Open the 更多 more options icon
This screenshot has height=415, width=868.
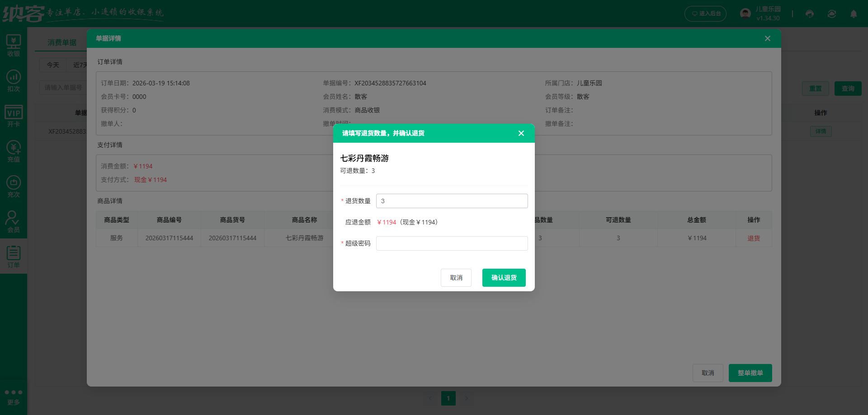click(x=14, y=397)
